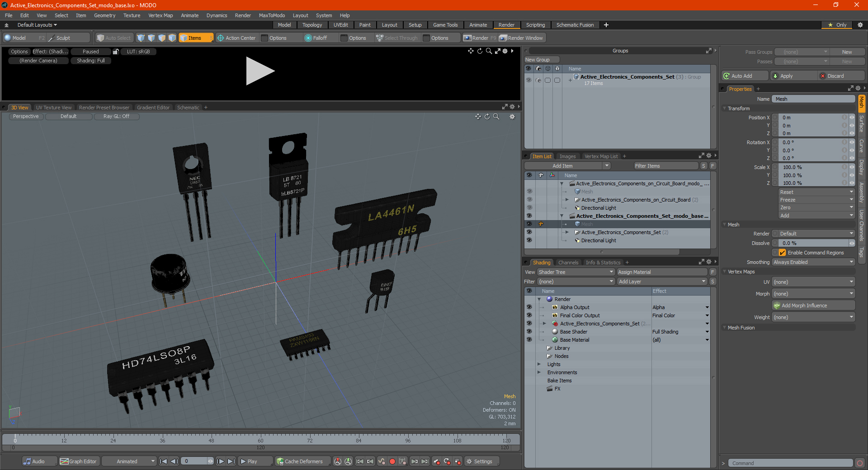Click the timeline at frame 60
The height and width of the screenshot is (470, 868).
click(x=260, y=440)
